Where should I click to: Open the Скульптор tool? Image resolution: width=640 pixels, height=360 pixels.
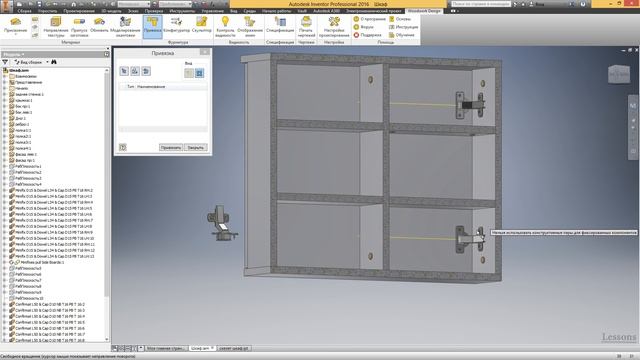[202, 25]
